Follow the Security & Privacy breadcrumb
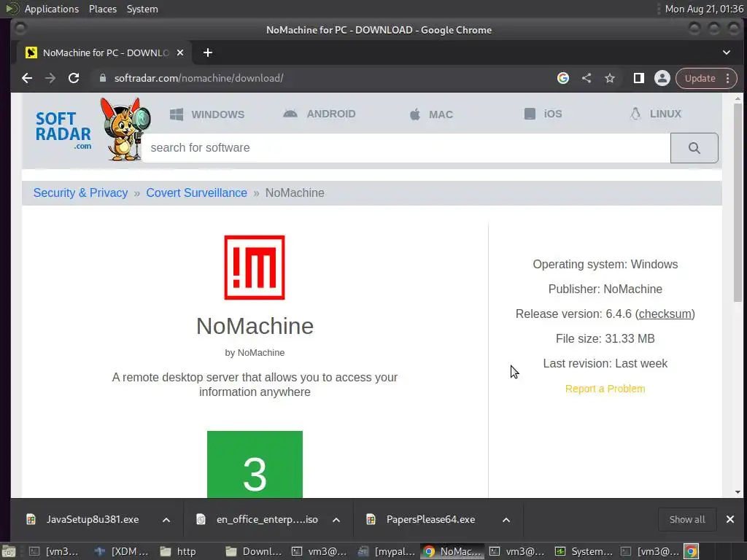This screenshot has width=747, height=560. [80, 192]
